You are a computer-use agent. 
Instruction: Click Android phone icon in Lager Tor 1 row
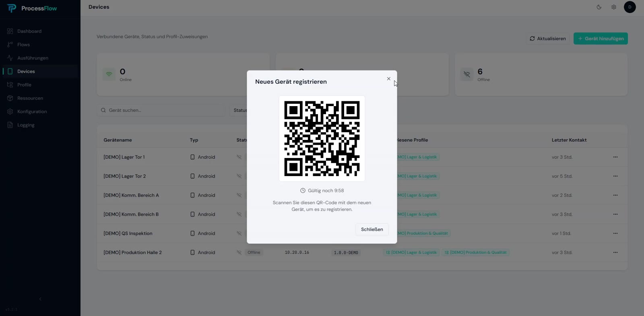(192, 157)
